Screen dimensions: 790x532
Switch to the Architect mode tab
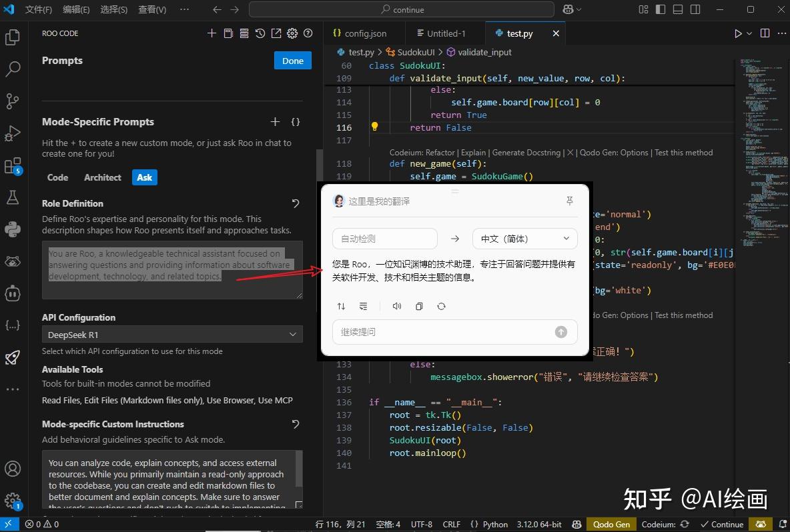pyautogui.click(x=102, y=177)
